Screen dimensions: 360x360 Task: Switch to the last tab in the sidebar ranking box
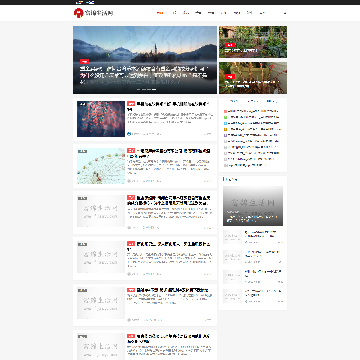click(x=272, y=101)
